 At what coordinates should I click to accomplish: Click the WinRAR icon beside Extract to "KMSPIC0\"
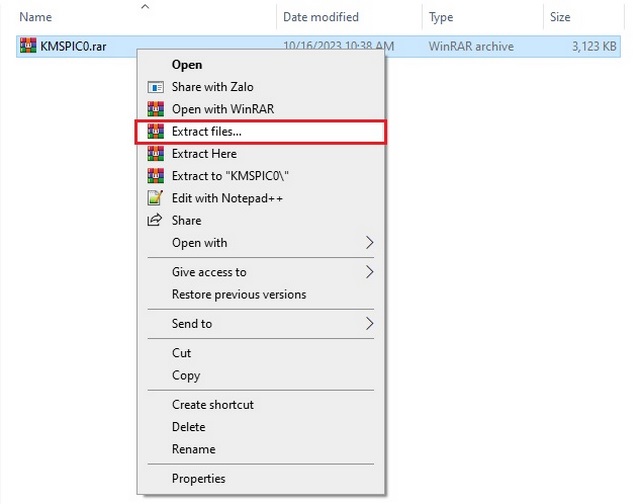pos(156,176)
